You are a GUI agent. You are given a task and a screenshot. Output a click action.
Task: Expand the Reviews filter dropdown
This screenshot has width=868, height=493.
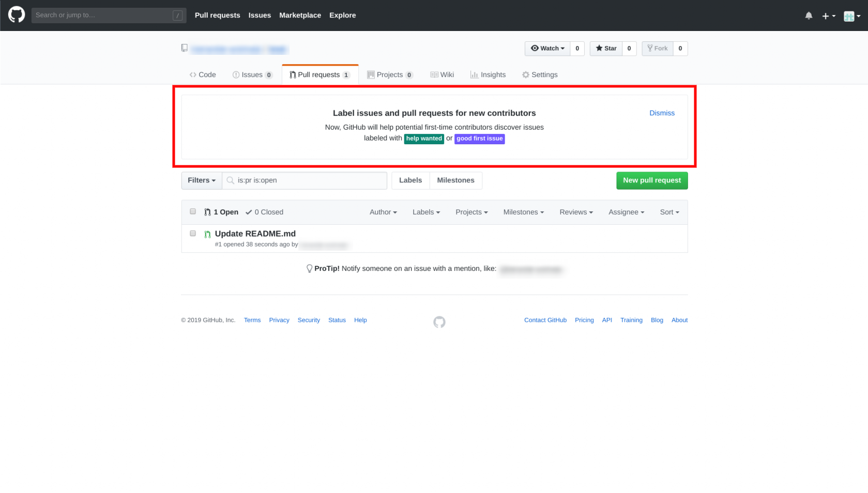pos(576,212)
